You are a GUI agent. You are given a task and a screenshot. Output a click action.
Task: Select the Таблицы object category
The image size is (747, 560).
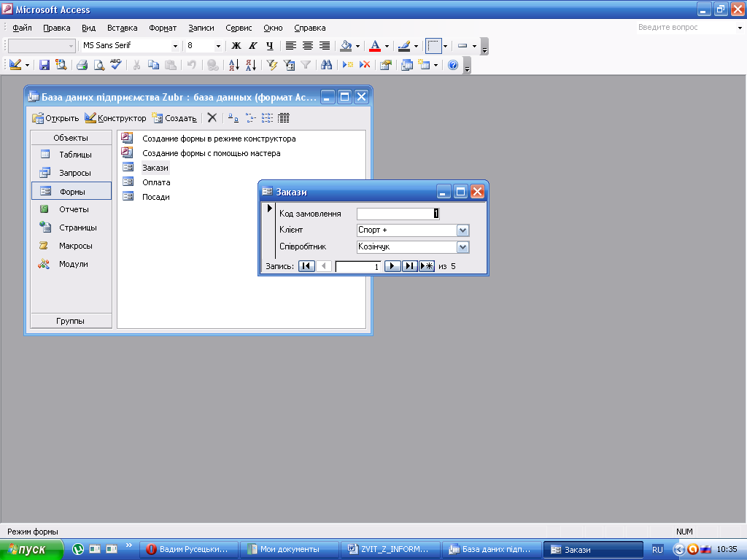click(x=71, y=155)
